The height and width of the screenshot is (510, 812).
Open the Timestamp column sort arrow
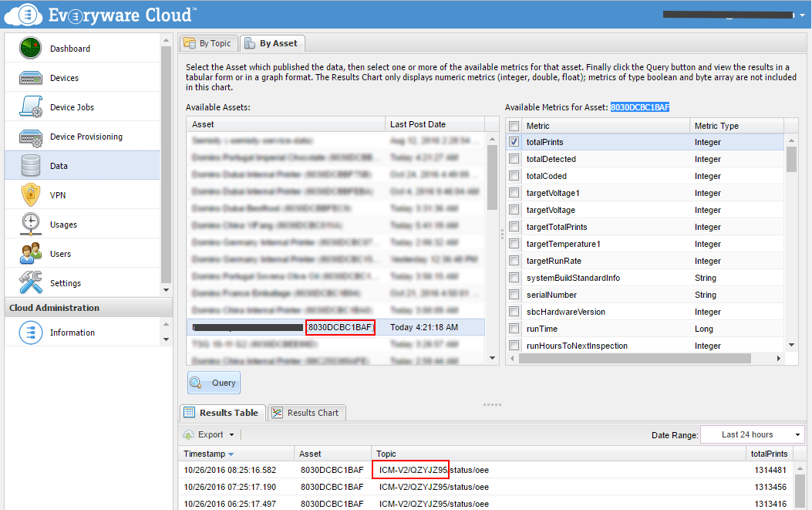point(231,454)
